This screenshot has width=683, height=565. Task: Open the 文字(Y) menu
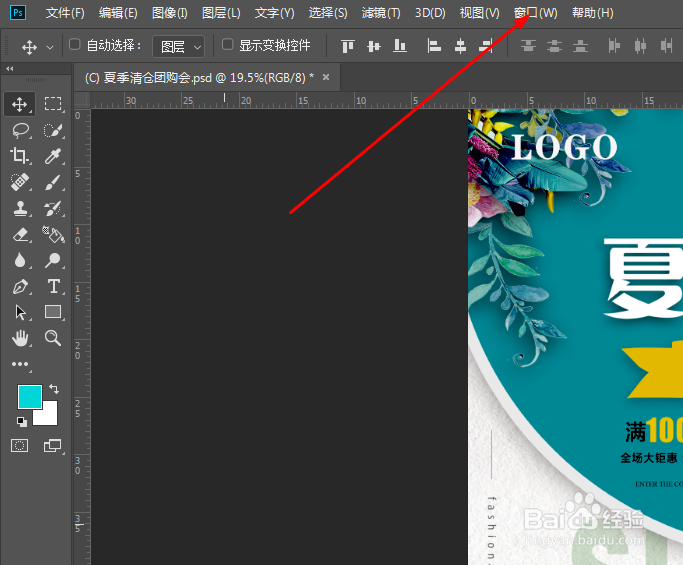point(274,13)
